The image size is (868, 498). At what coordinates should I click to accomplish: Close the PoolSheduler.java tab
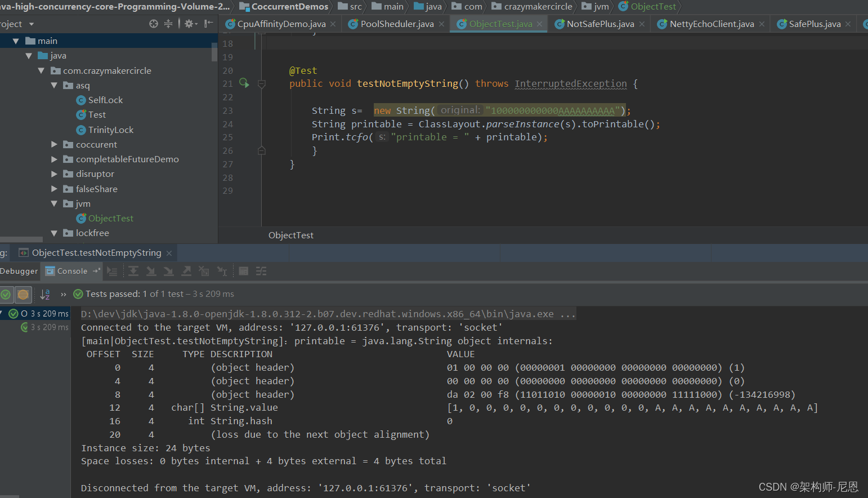441,24
